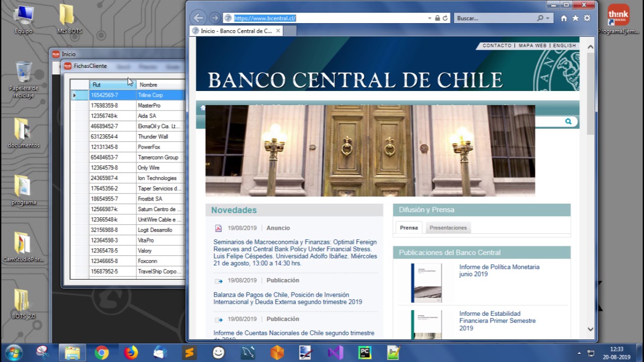The image size is (644, 362).
Task: Click the Banco Central building banner image
Action: pyautogui.click(x=370, y=150)
